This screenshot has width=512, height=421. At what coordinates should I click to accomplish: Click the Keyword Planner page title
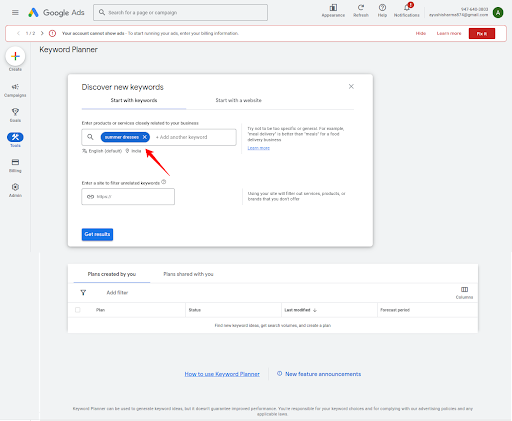point(68,50)
